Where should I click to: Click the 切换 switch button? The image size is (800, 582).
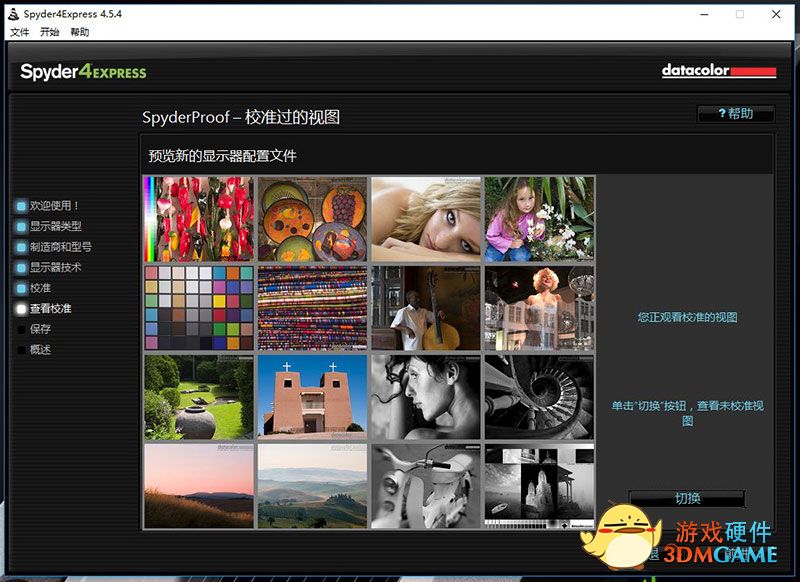[x=687, y=498]
